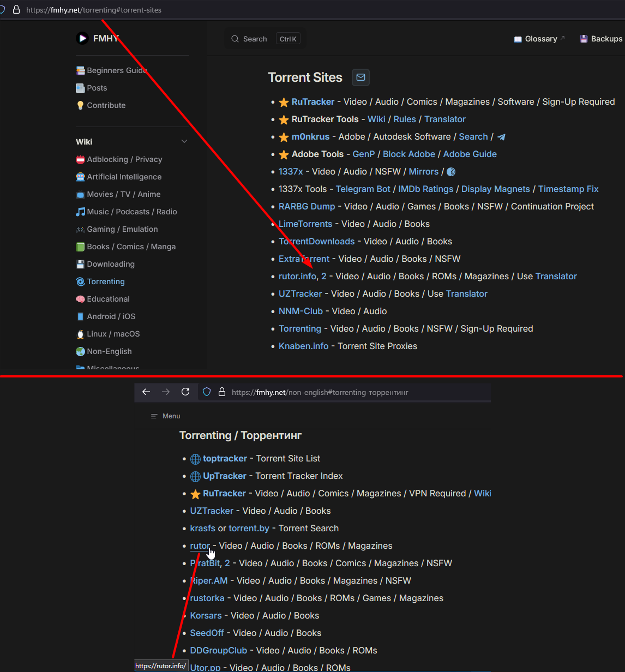625x672 pixels.
Task: Click the magnifier icon in Search box
Action: [235, 39]
